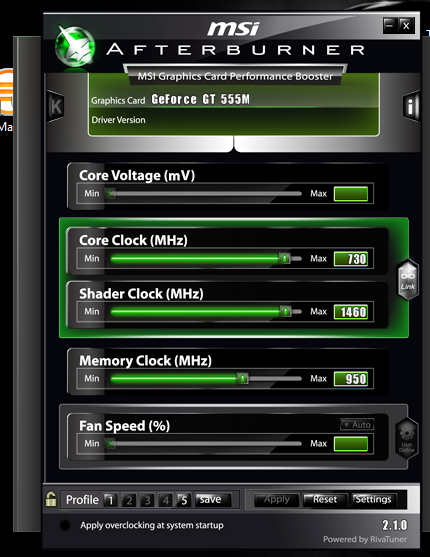This screenshot has height=557, width=430.
Task: Select profile slot 5
Action: (x=184, y=500)
